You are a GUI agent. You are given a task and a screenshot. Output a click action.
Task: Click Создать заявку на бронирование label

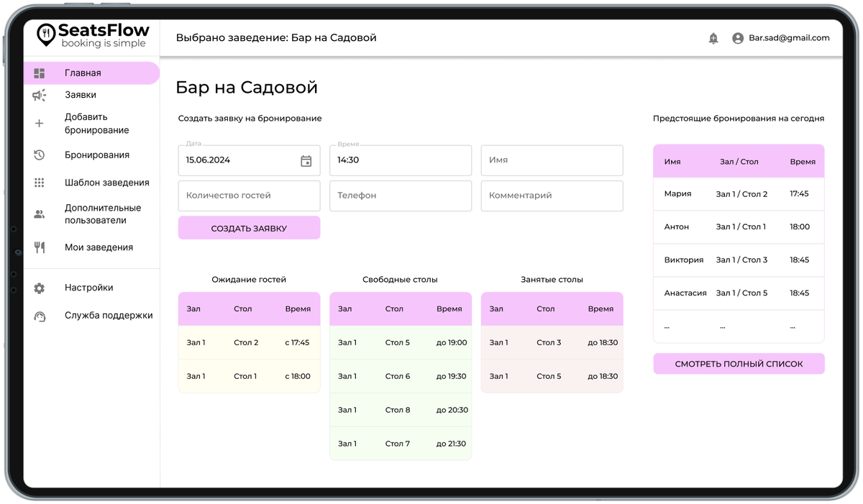click(x=250, y=119)
